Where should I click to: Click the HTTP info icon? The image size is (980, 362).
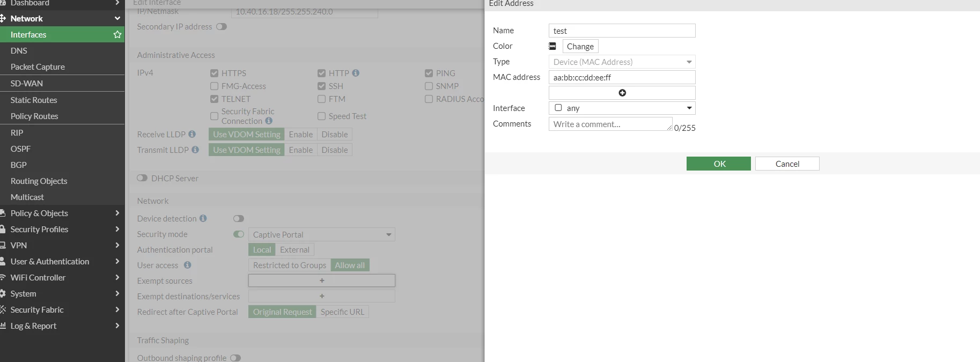(356, 73)
